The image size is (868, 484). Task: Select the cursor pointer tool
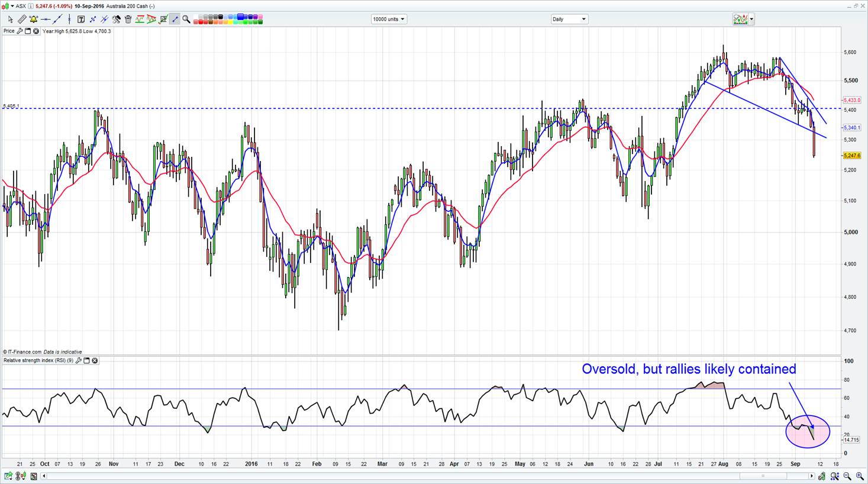(x=11, y=20)
